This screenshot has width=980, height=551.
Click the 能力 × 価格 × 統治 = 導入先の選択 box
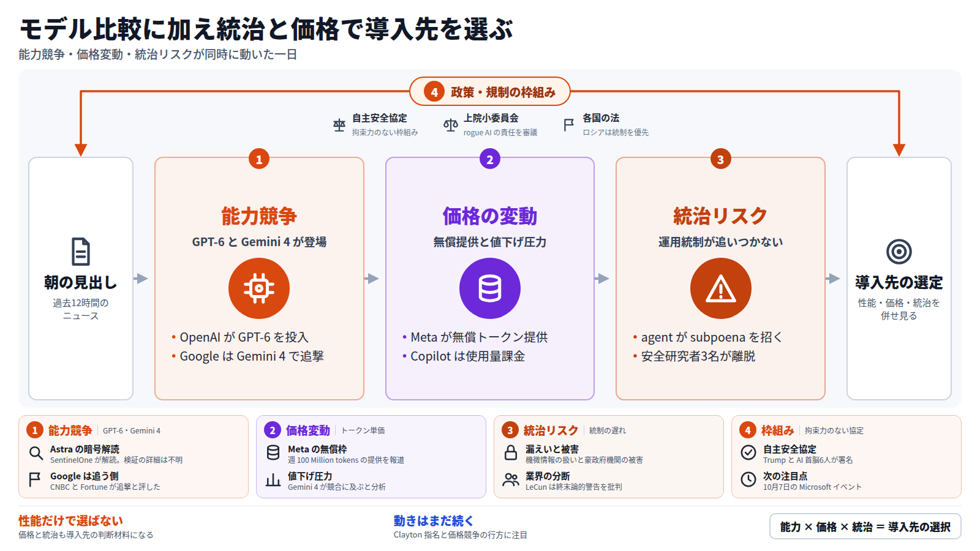(x=865, y=527)
